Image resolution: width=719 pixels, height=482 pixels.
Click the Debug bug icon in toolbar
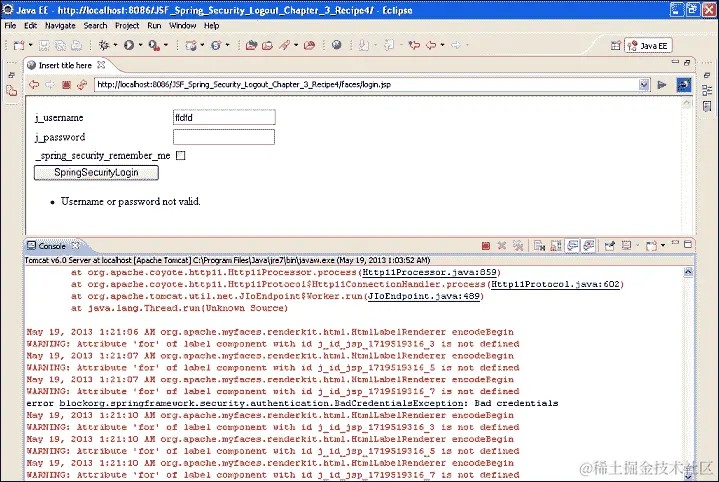coord(104,45)
